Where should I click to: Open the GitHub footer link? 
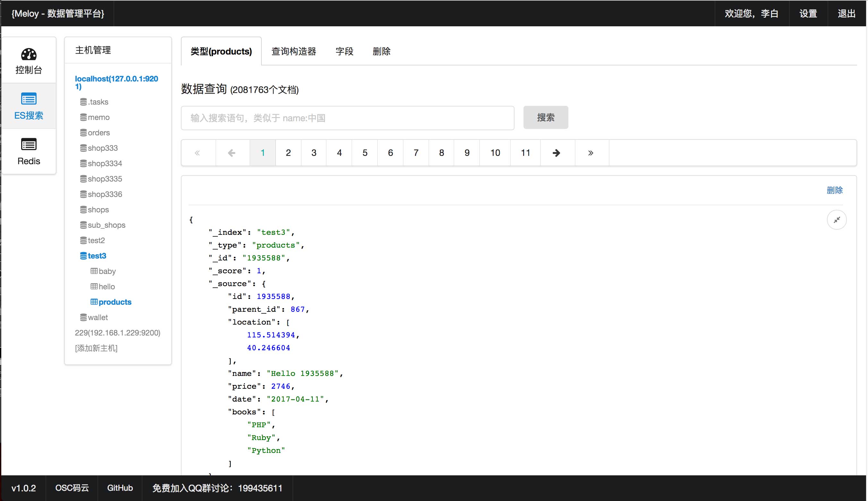coord(120,488)
